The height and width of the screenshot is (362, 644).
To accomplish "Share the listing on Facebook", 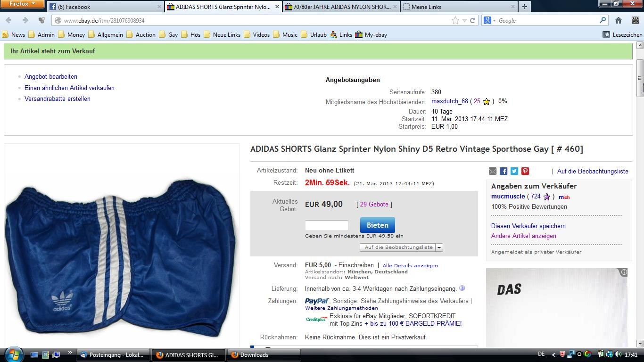I will tap(504, 171).
